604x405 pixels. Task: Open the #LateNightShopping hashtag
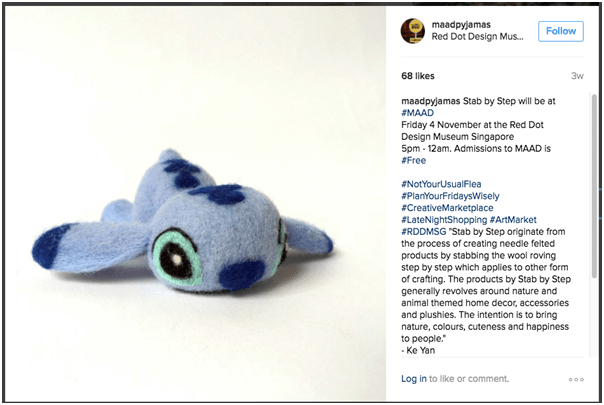click(444, 220)
